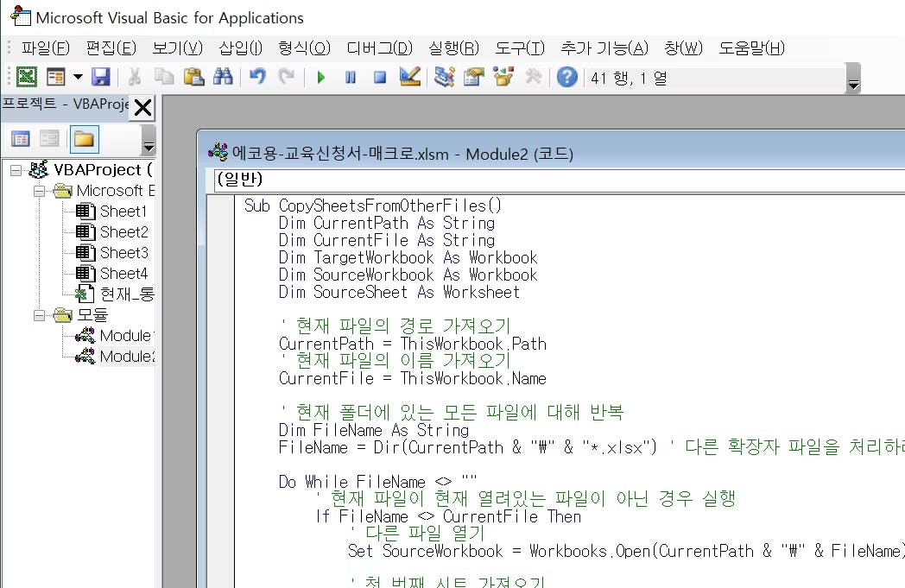Open toolbar options overflow arrow
The image size is (905, 588).
(x=853, y=79)
